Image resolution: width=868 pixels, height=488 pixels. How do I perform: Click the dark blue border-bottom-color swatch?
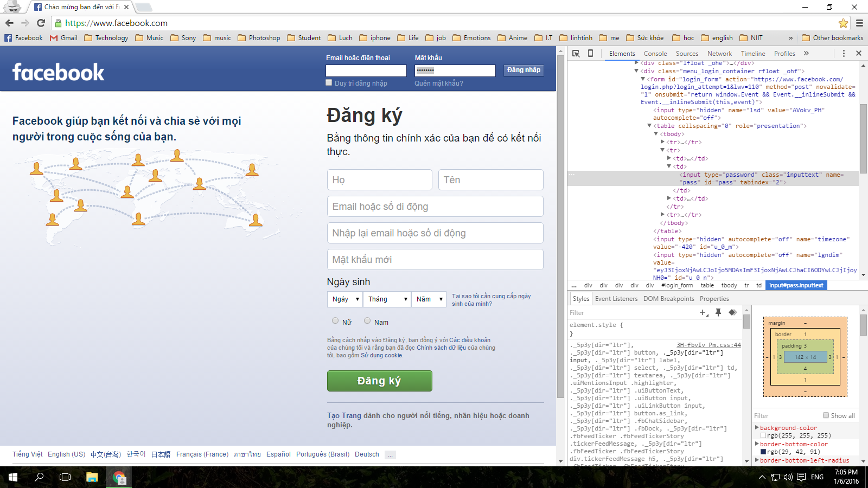tap(763, 452)
